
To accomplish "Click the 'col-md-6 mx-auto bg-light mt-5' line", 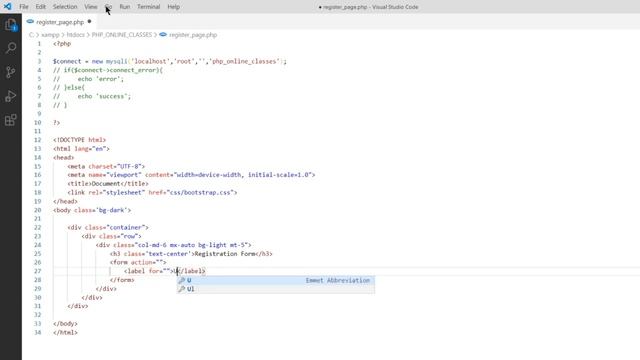I will 173,245.
